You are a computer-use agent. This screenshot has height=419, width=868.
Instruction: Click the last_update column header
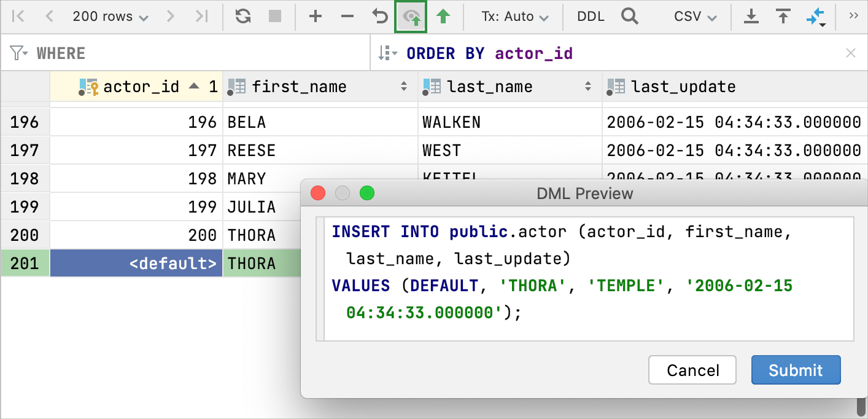click(735, 87)
